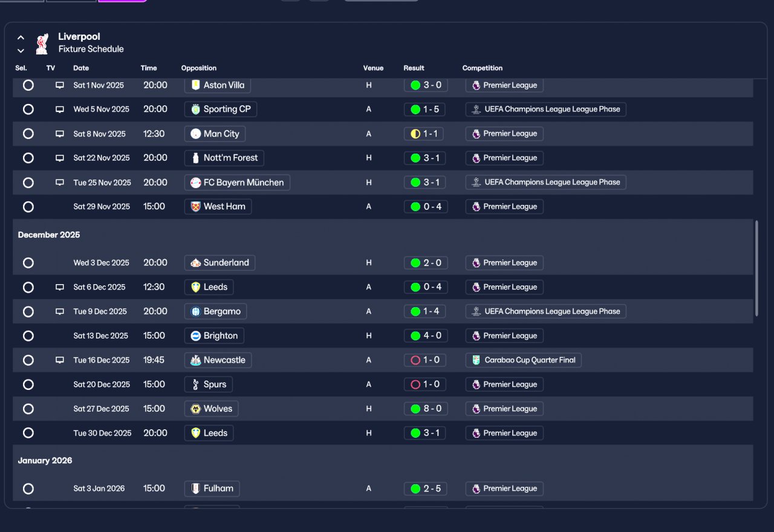Select the Brighton fixture radio button

[x=28, y=336]
